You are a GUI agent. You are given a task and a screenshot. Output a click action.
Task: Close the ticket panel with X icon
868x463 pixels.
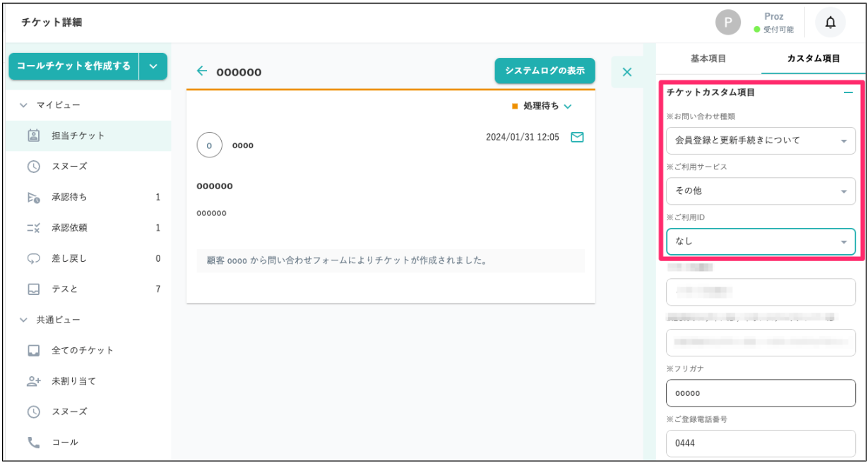pyautogui.click(x=626, y=72)
